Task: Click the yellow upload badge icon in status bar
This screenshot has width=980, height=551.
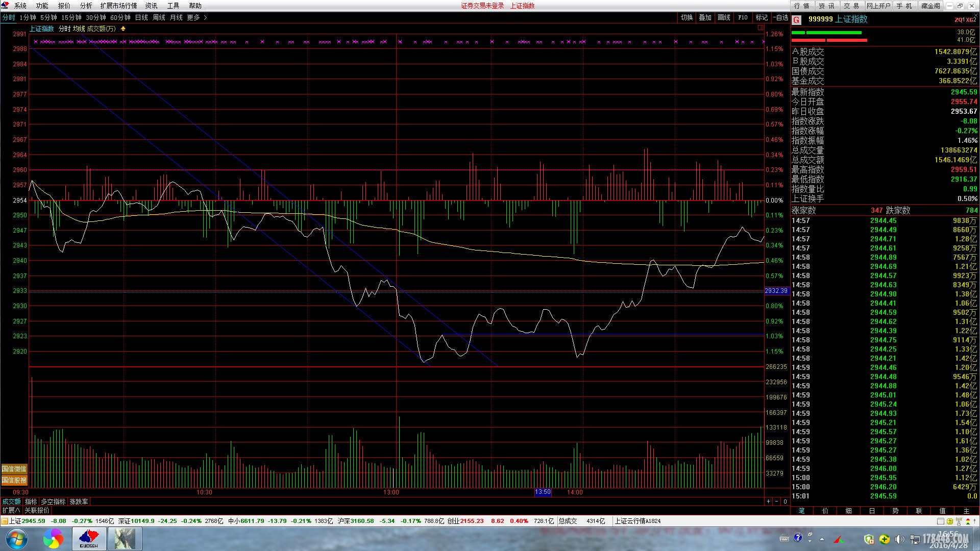Action: (949, 521)
